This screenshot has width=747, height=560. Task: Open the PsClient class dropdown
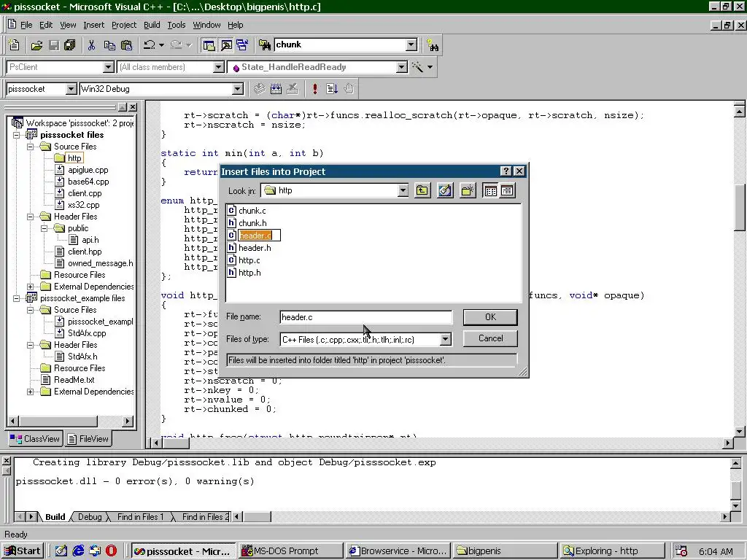pyautogui.click(x=108, y=67)
